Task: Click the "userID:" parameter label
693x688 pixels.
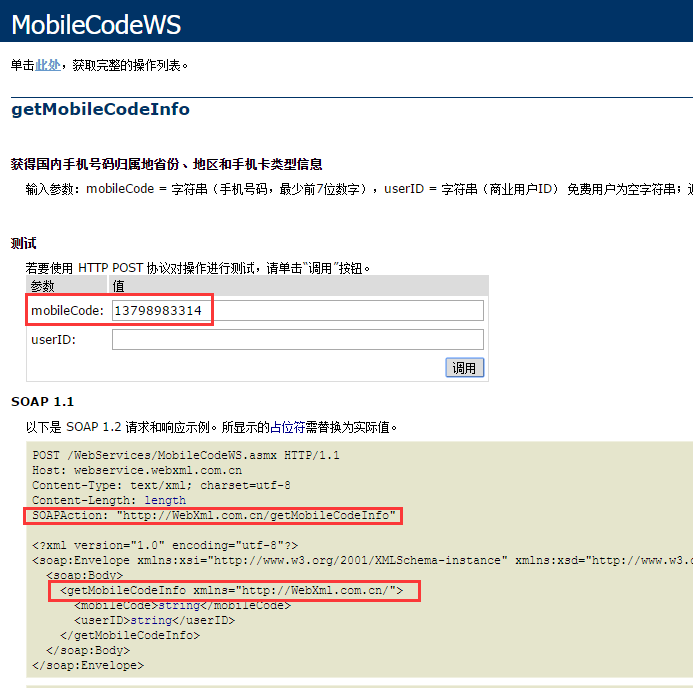Action: 53,340
